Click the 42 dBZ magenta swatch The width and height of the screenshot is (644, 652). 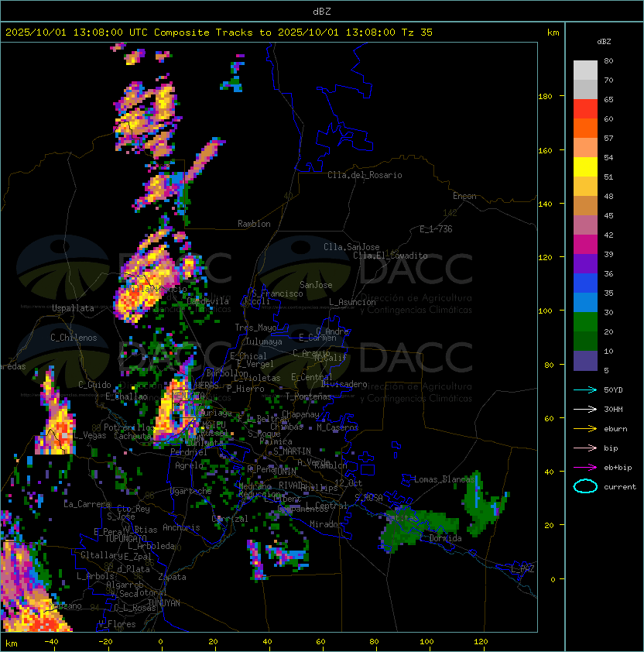pos(585,245)
